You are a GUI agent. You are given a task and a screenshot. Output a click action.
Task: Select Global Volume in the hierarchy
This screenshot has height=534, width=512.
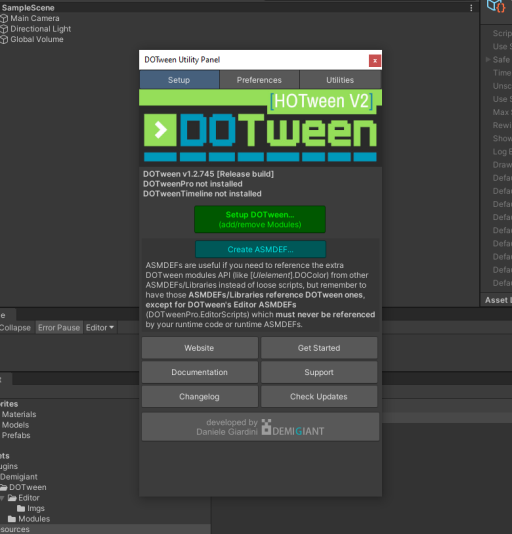(37, 40)
